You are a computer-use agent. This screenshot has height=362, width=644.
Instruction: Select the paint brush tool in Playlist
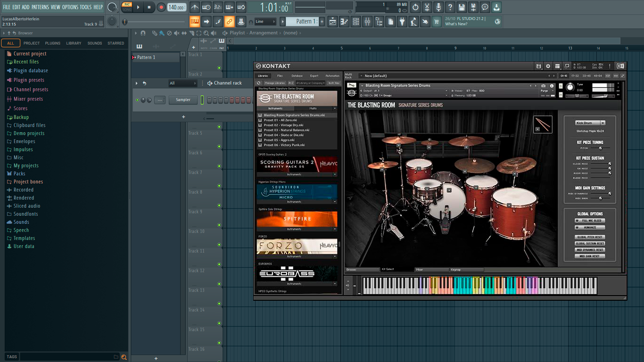[x=162, y=33]
